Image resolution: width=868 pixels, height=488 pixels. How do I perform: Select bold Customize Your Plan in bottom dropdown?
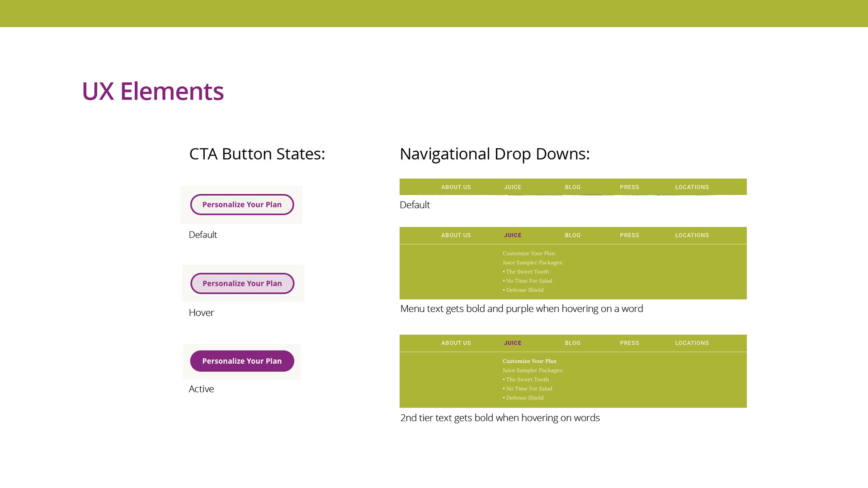pyautogui.click(x=529, y=361)
